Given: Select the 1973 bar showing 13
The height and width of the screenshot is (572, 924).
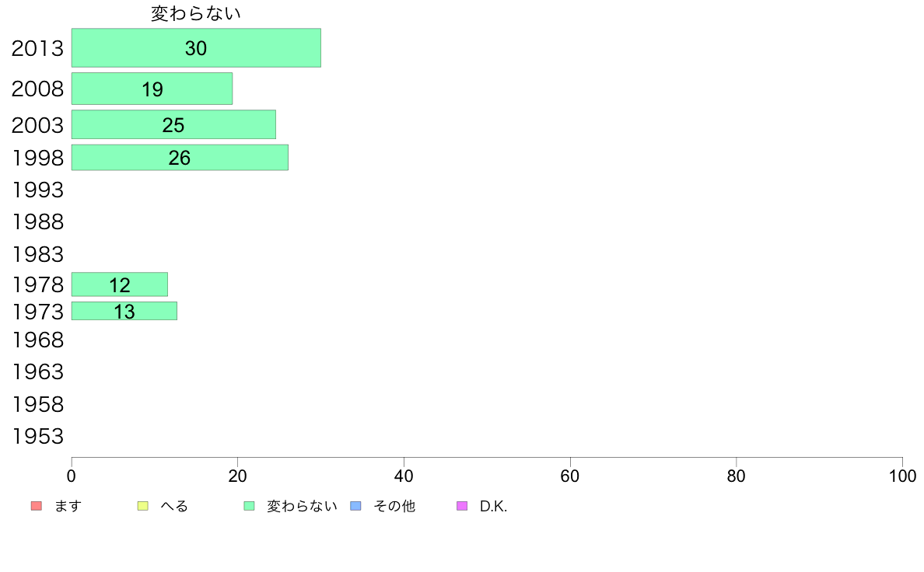Looking at the screenshot, I should pyautogui.click(x=124, y=311).
